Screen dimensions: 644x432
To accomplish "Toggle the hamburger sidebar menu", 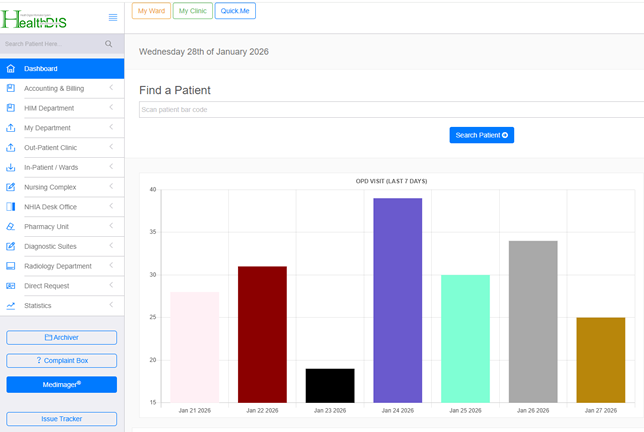I will click(112, 17).
